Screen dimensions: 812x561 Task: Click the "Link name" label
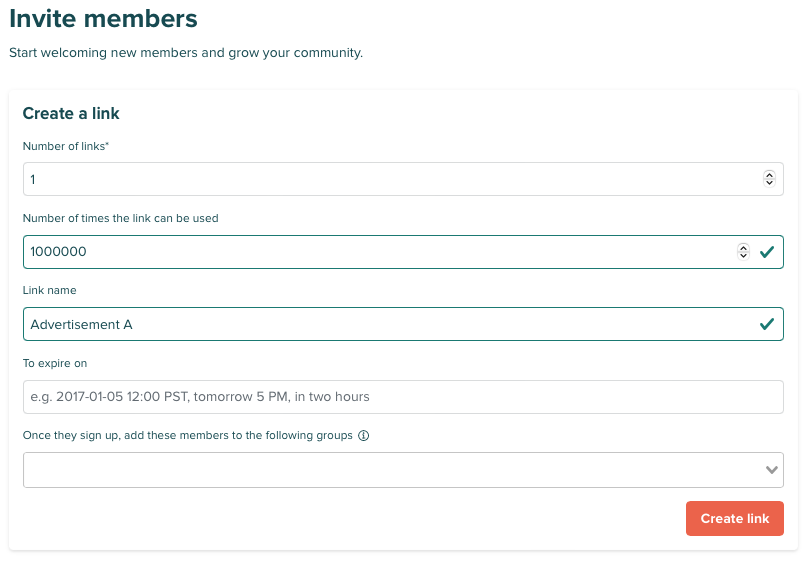(49, 290)
